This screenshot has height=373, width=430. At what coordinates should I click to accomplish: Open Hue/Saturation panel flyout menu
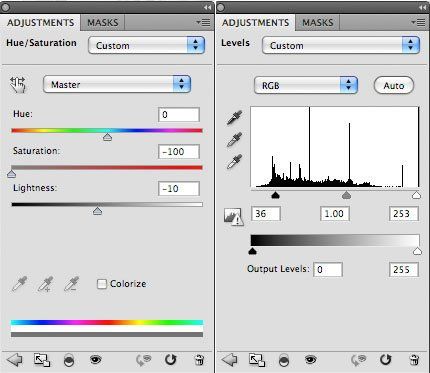pyautogui.click(x=203, y=22)
